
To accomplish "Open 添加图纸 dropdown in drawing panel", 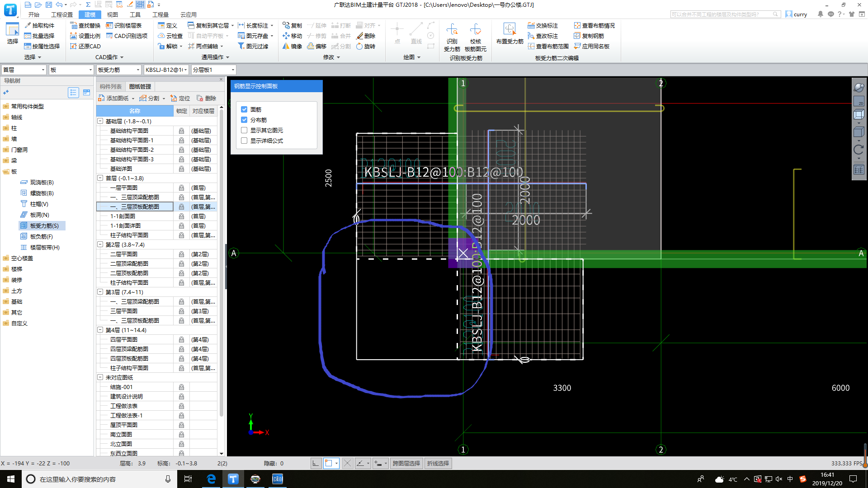I will point(133,99).
